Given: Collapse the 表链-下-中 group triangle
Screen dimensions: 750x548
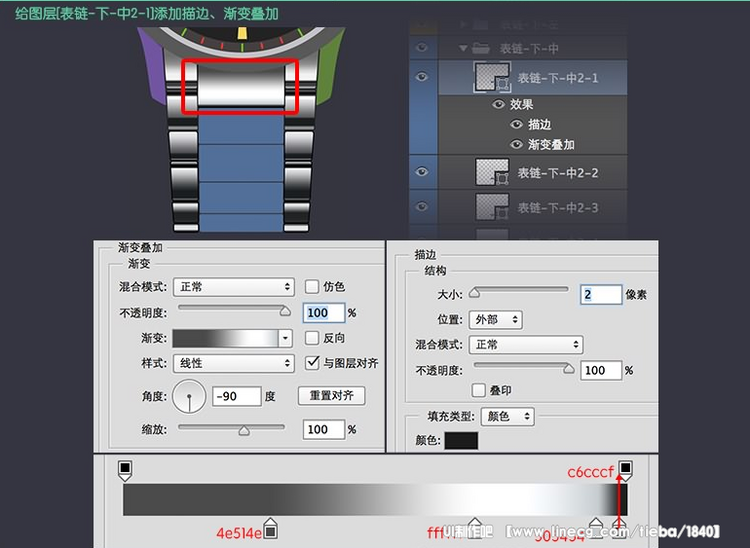Looking at the screenshot, I should tap(463, 48).
